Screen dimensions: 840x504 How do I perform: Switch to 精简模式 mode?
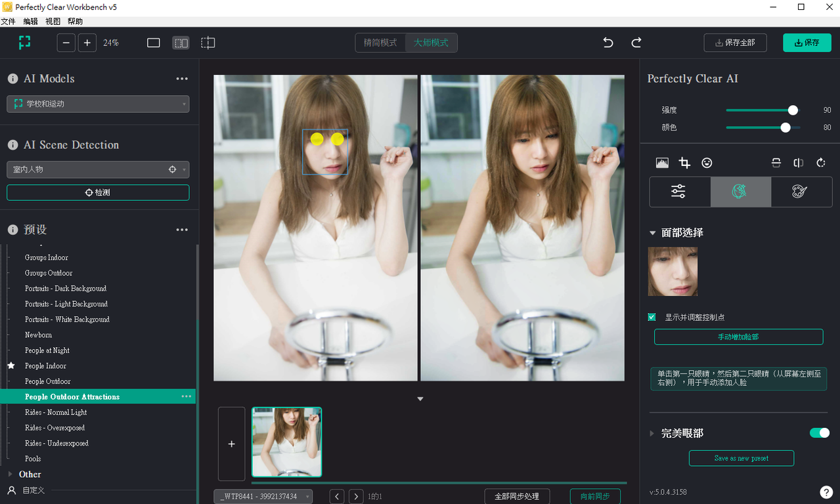380,43
